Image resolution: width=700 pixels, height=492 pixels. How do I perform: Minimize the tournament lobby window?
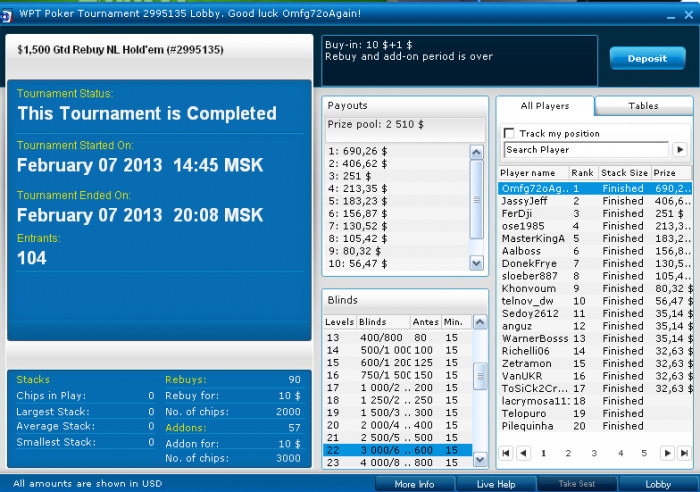[671, 16]
